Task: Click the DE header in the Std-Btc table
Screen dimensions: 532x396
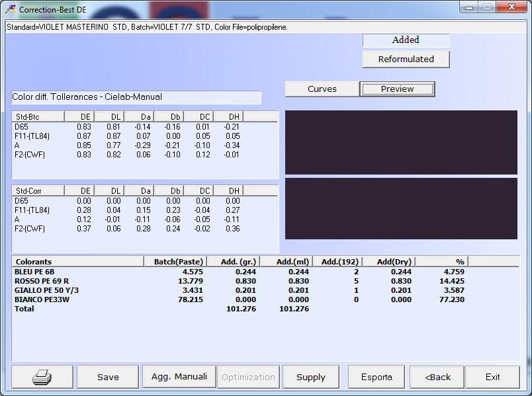Action: pyautogui.click(x=79, y=117)
